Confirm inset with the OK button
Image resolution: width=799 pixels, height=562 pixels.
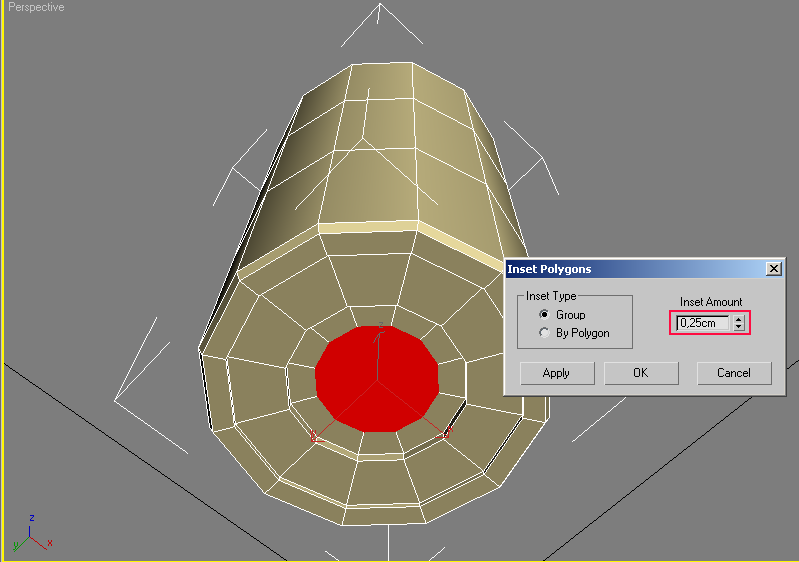tap(641, 373)
